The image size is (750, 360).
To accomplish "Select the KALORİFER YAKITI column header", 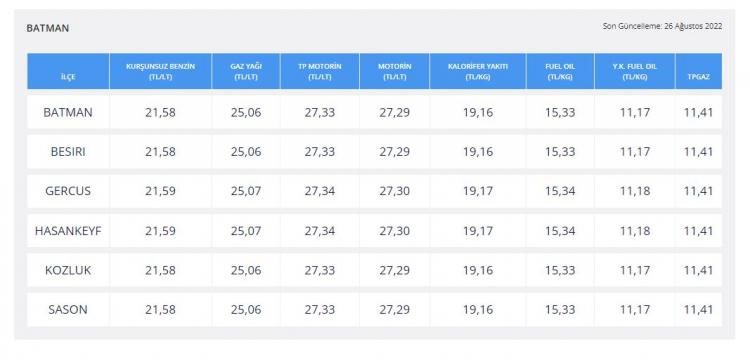I will [478, 71].
